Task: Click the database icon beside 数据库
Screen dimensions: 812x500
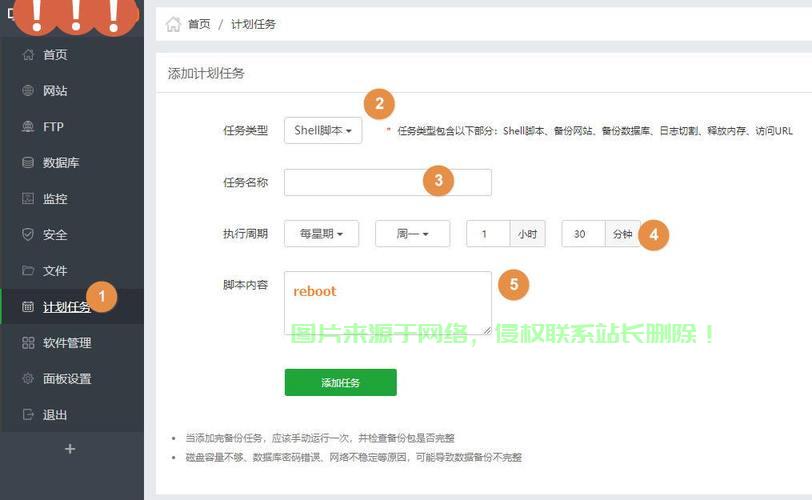Action: click(28, 163)
